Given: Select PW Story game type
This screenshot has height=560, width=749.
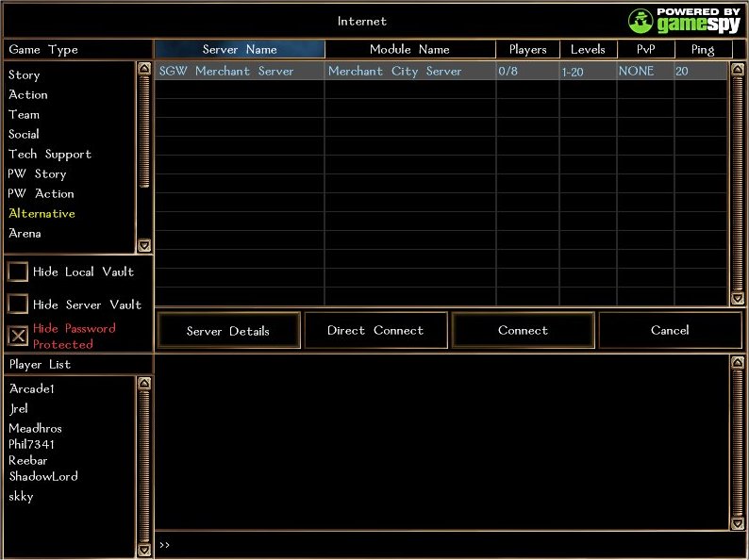Looking at the screenshot, I should point(37,173).
